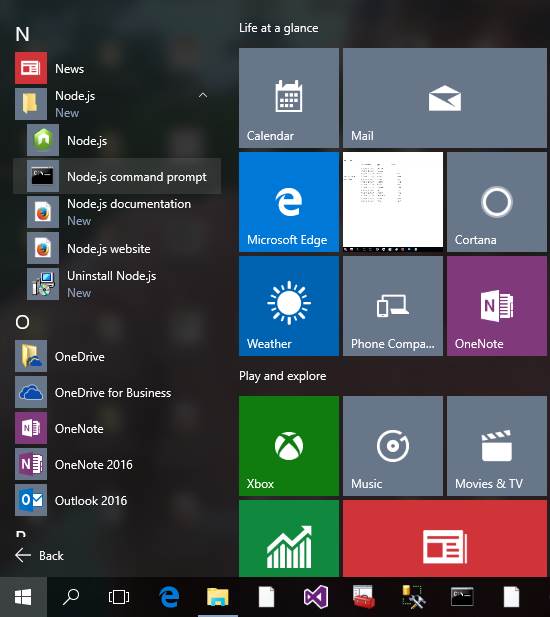Image resolution: width=550 pixels, height=617 pixels.
Task: Open the wrench and hammer tools taskbar app
Action: click(413, 597)
